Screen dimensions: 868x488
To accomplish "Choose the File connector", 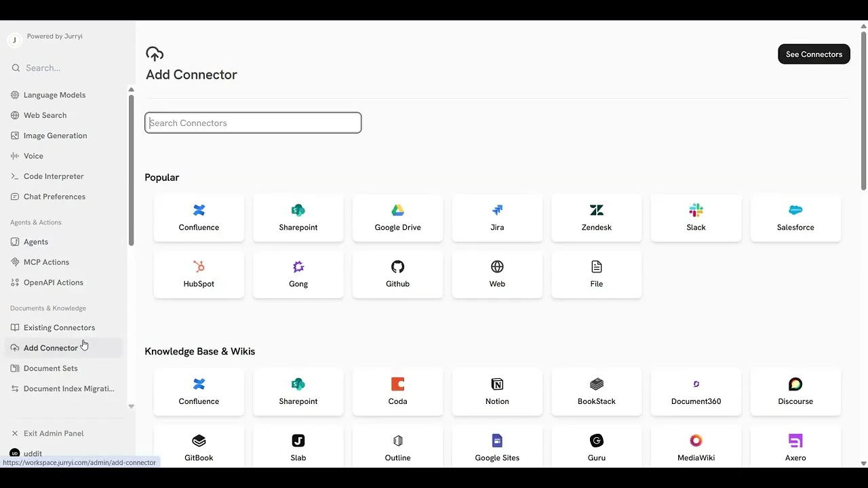I will (597, 274).
